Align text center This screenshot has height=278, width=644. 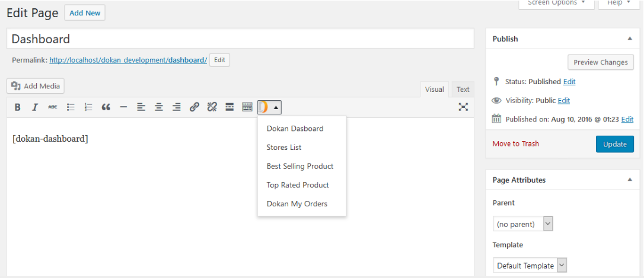click(x=159, y=108)
